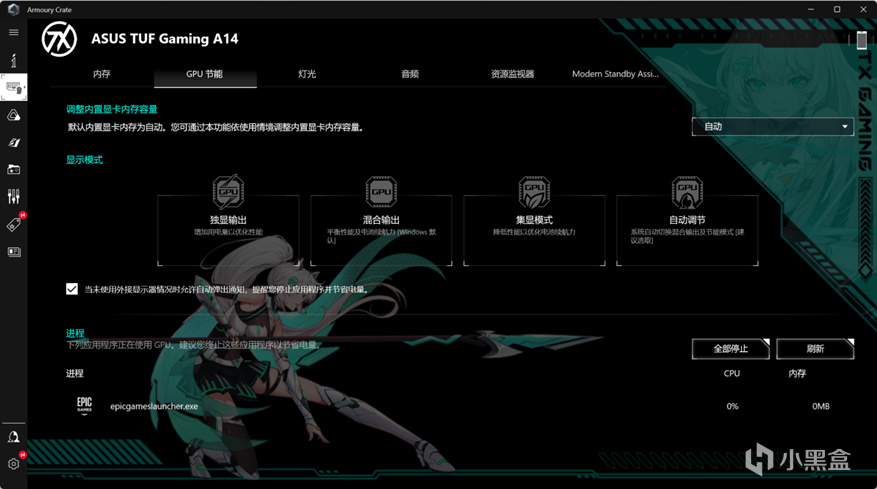Switch to the 内存 tab
The image size is (877, 489).
click(x=102, y=74)
